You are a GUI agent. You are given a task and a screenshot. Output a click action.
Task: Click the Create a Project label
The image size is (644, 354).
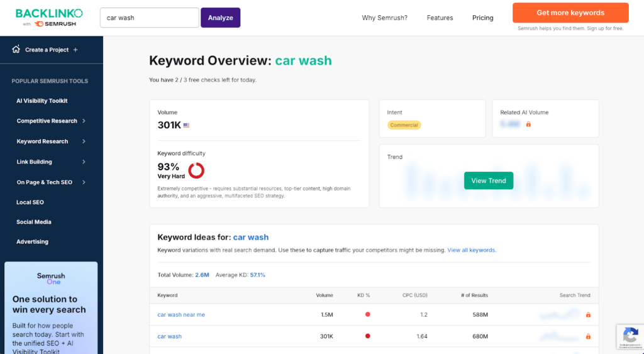(x=47, y=50)
